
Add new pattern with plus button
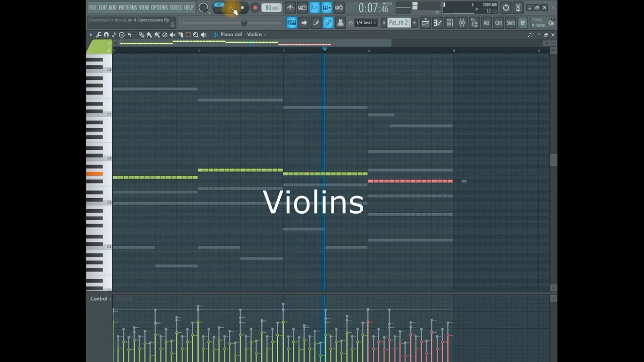[414, 23]
